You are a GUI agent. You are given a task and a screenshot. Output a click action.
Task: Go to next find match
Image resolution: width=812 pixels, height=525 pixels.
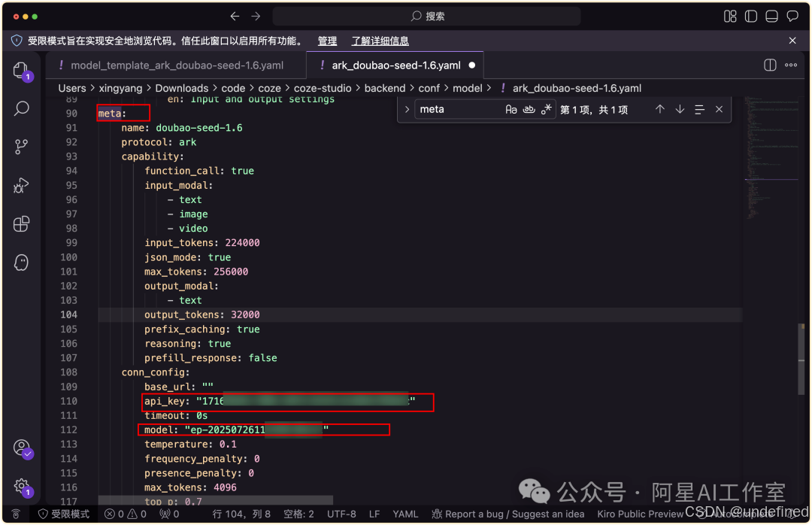coord(680,109)
